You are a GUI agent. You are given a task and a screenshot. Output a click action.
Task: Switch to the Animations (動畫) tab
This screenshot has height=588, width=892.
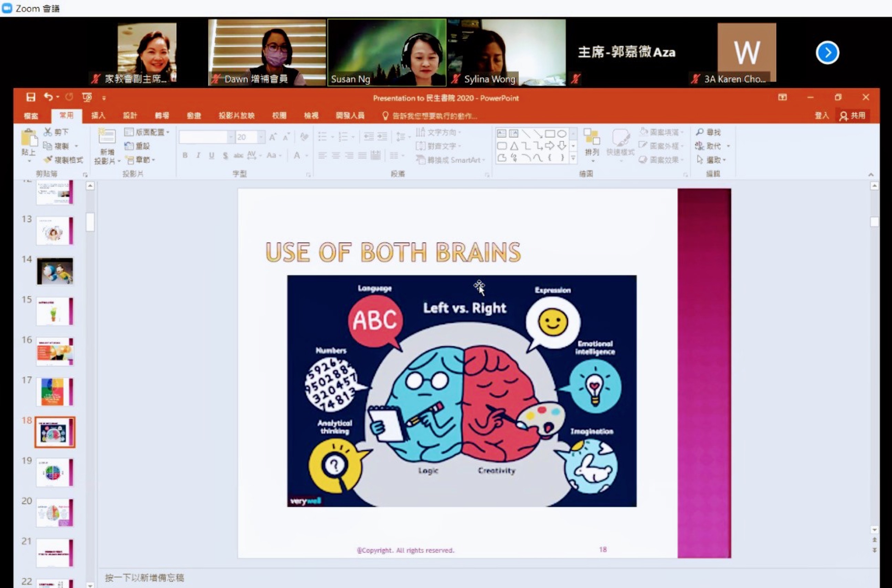pyautogui.click(x=194, y=116)
